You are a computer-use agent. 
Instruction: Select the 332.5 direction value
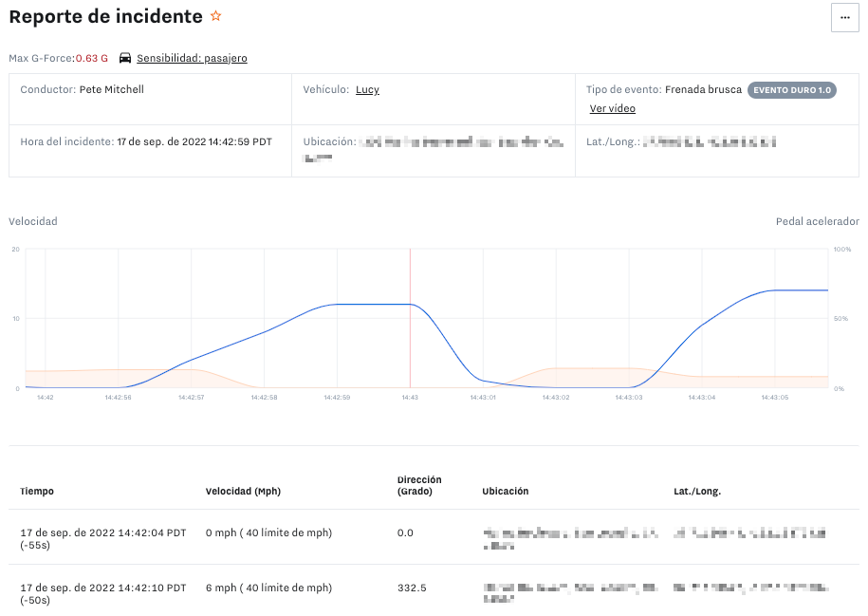click(x=412, y=588)
